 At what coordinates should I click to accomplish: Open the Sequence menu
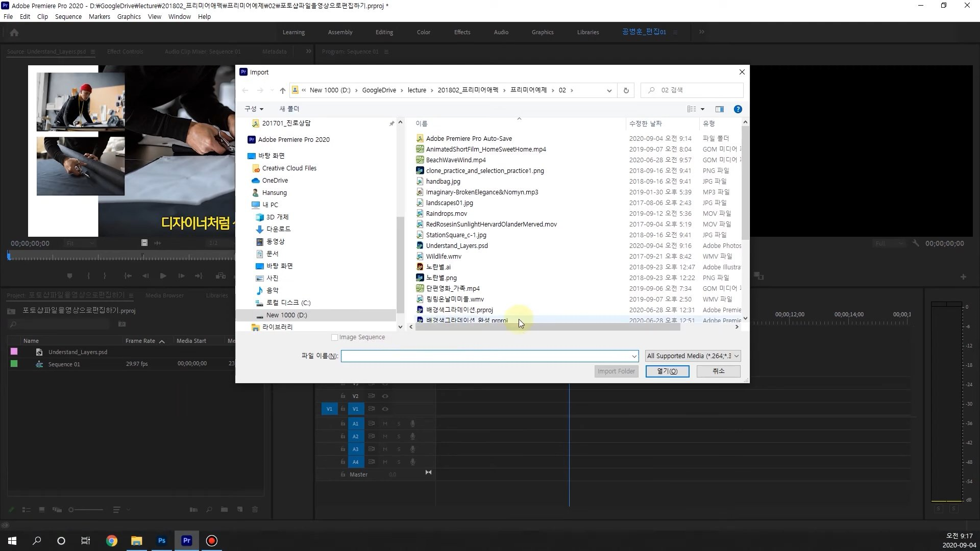point(68,17)
